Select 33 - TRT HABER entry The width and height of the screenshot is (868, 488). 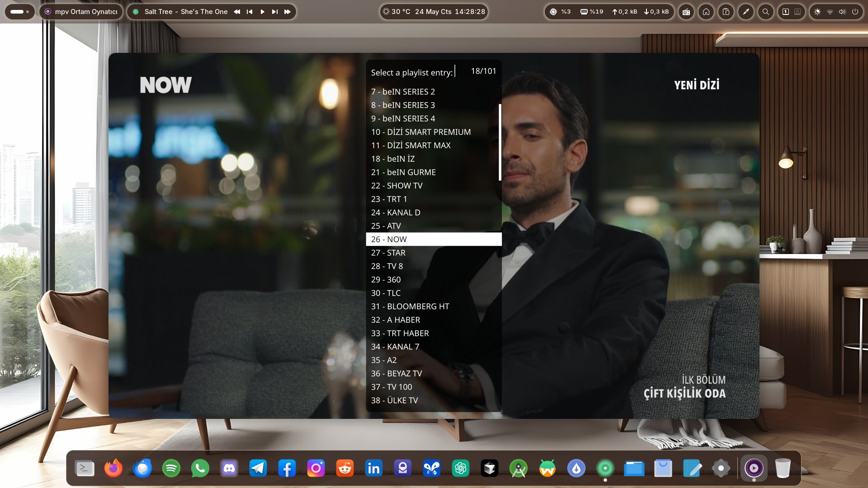point(434,333)
